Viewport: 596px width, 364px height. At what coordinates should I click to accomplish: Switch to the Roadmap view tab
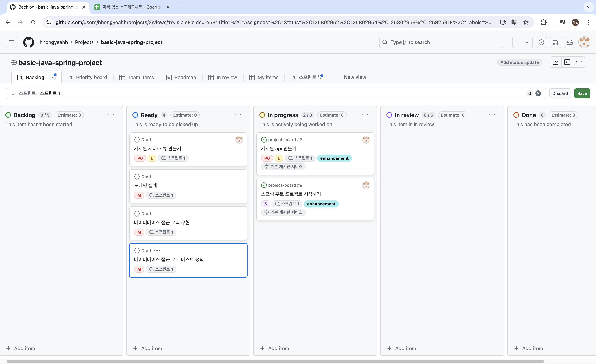(181, 77)
